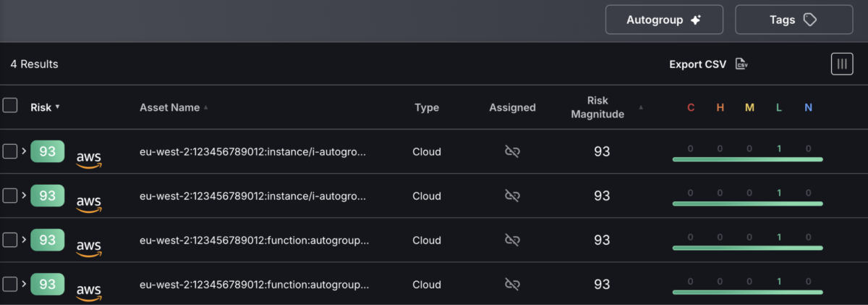Screen dimensions: 868x305
Task: Click the red C severity header
Action: [691, 107]
